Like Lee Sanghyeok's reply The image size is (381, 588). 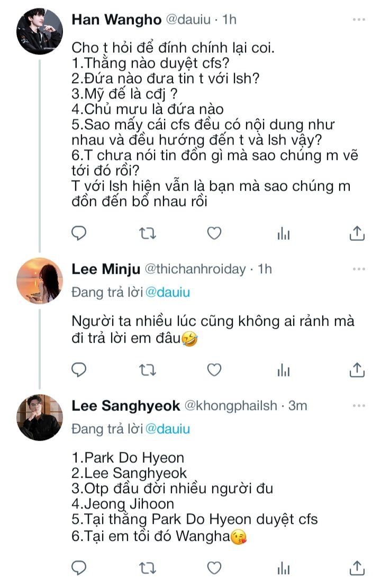pyautogui.click(x=214, y=568)
